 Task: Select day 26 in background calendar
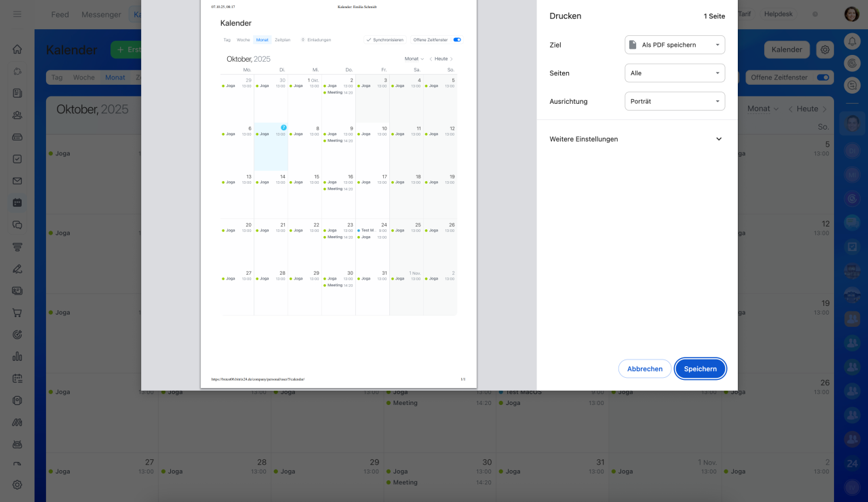[x=825, y=383]
